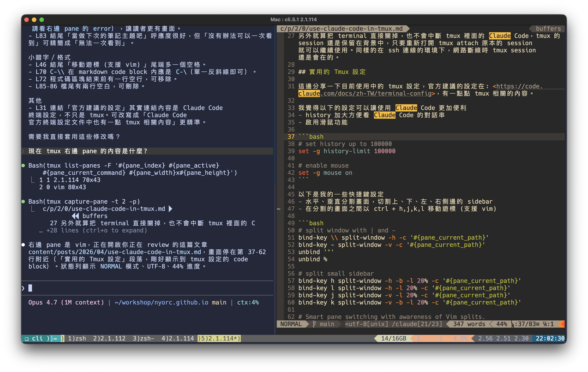Screen dimensions: 588x372
Task: Click the highlighted 'Claude' match on line 34
Action: tap(385, 115)
